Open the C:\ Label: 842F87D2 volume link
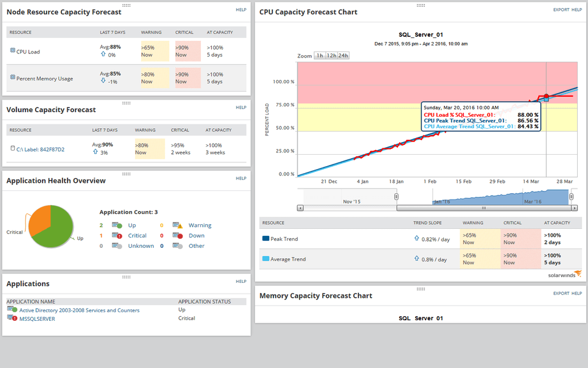588x368 pixels. click(39, 148)
